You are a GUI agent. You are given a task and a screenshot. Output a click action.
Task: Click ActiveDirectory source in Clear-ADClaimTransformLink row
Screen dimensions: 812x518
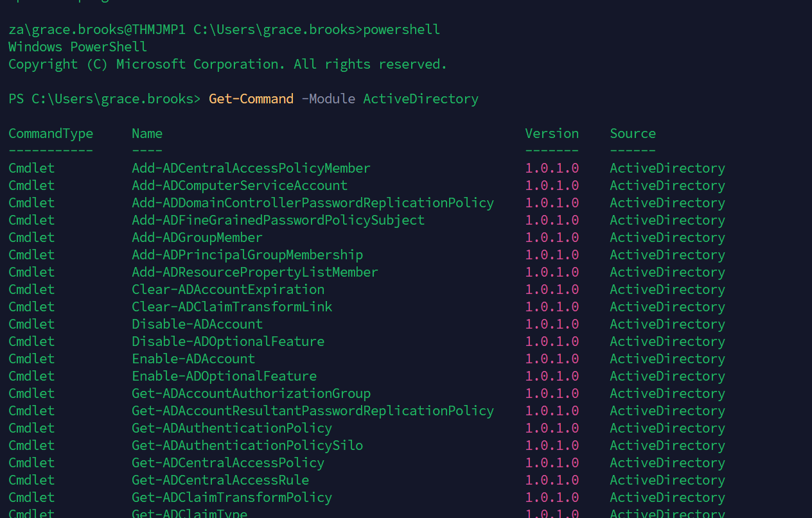tap(667, 307)
